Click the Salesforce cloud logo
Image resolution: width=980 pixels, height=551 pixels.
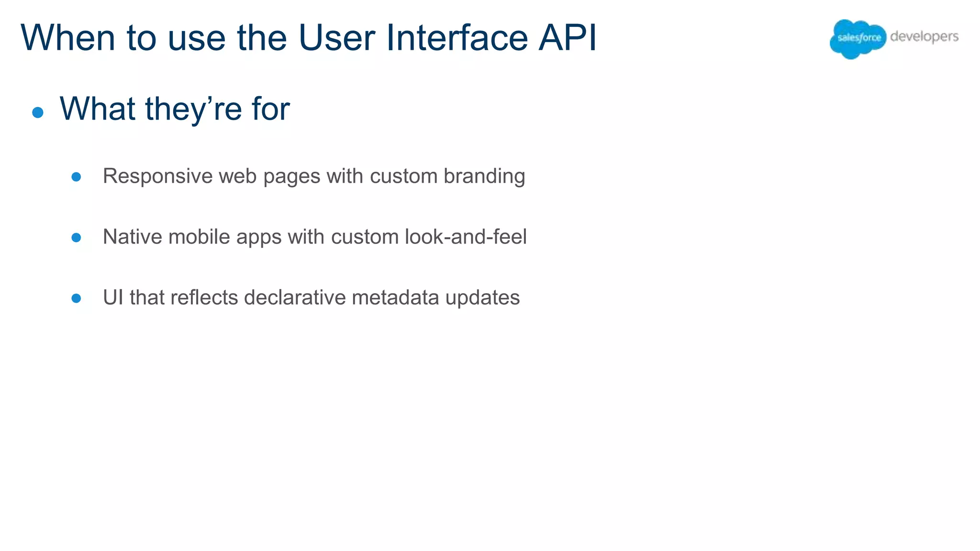pos(858,38)
